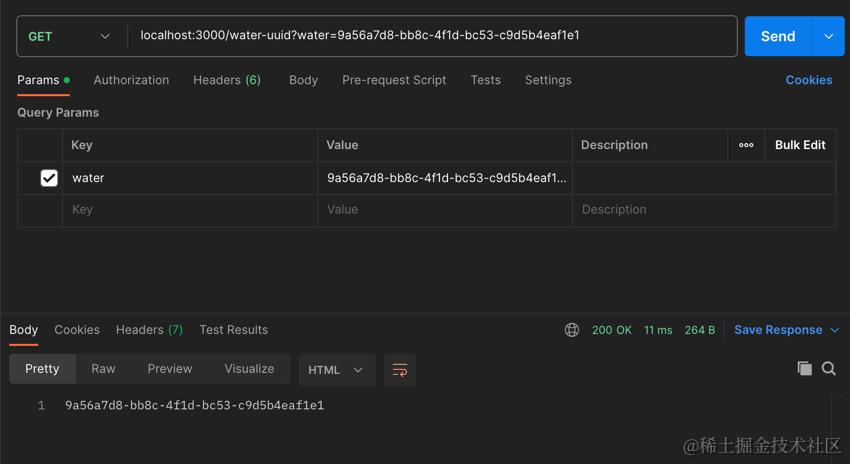Expand the Save Response chevron

pyautogui.click(x=835, y=330)
